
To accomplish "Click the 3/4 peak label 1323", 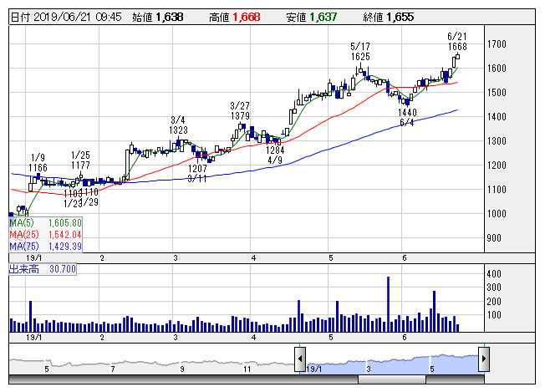I will click(x=178, y=130).
